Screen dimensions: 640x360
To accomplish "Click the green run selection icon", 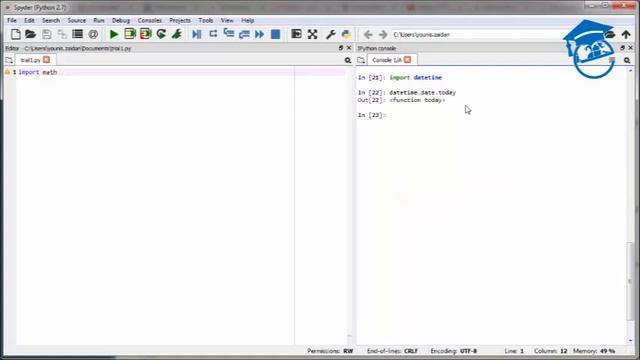I will [x=177, y=34].
